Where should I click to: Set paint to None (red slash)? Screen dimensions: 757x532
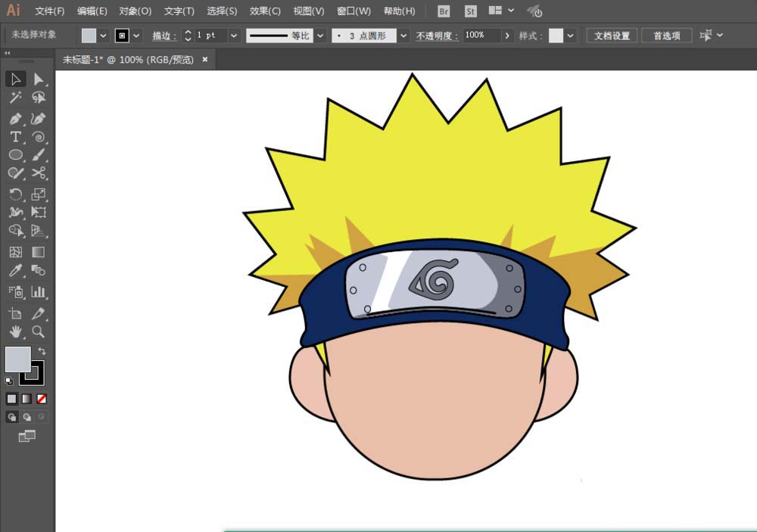(x=42, y=399)
